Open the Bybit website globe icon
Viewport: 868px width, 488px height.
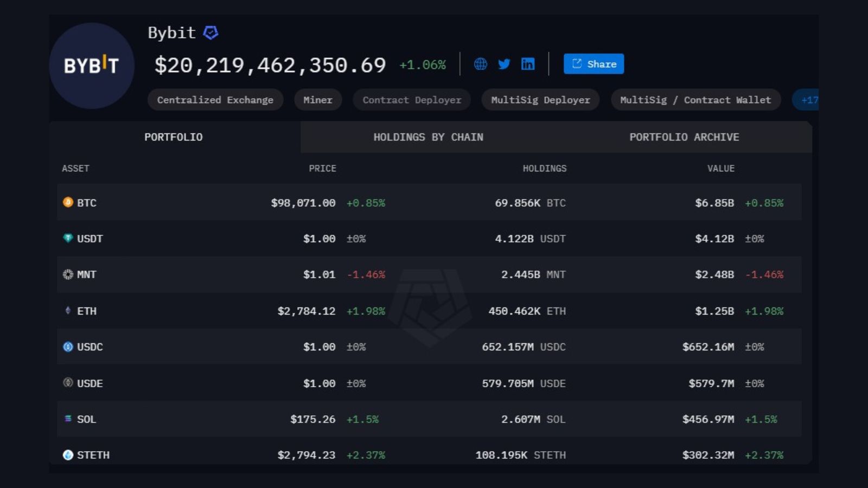tap(481, 64)
